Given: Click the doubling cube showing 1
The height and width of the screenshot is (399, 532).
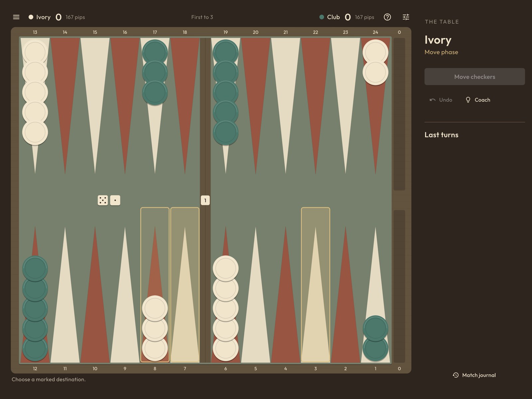Looking at the screenshot, I should 205,200.
